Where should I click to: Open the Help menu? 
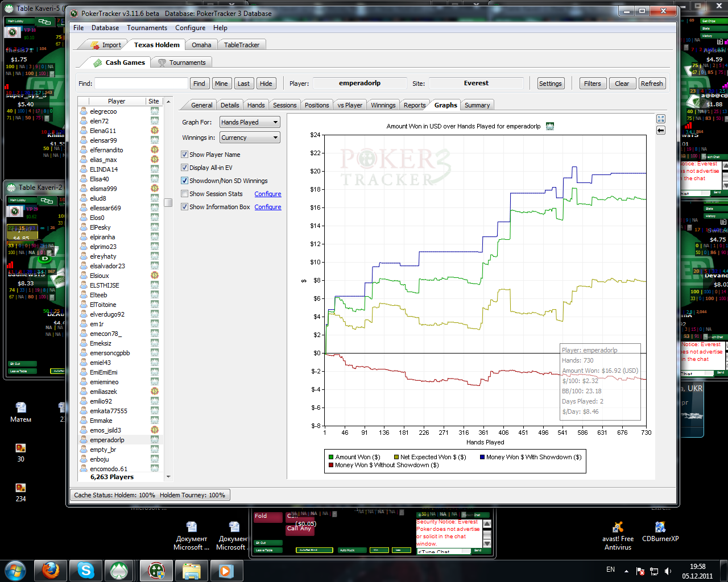pos(220,28)
